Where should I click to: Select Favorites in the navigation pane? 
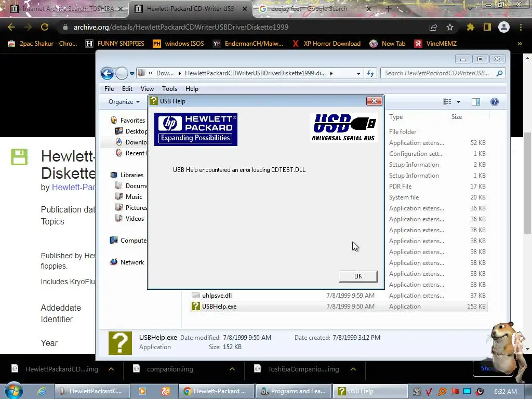click(128, 120)
